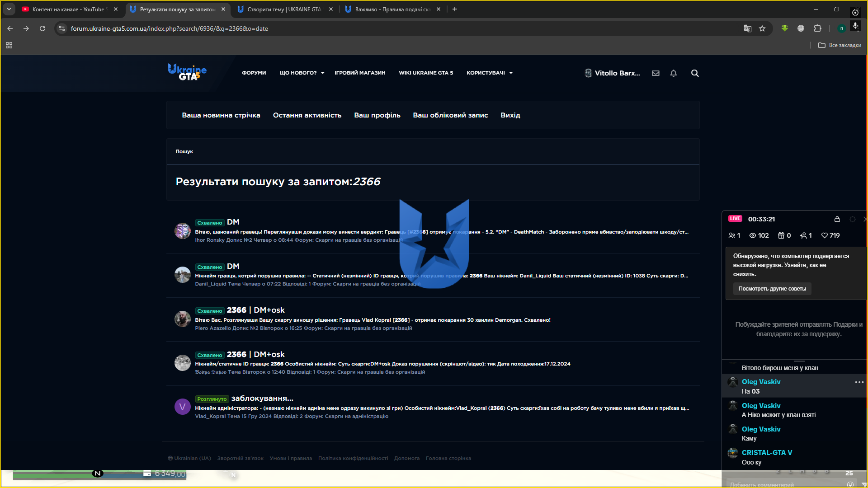
Task: Open the private messages envelope icon
Action: pyautogui.click(x=656, y=73)
